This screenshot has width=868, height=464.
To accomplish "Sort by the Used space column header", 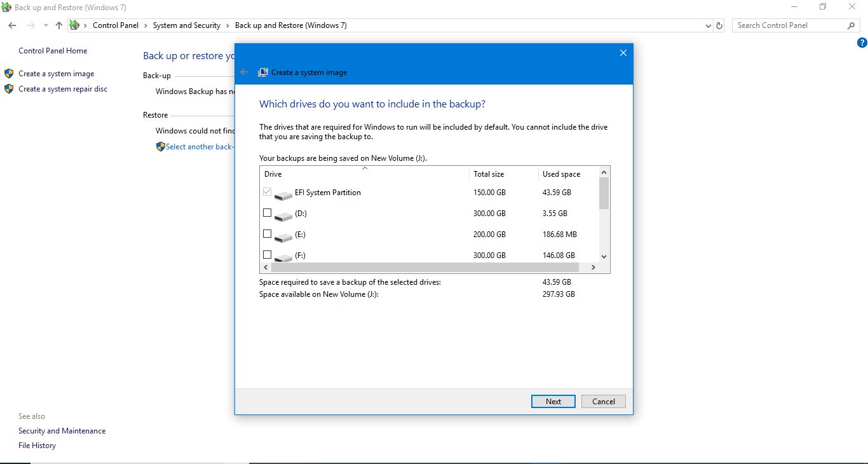I will 569,174.
